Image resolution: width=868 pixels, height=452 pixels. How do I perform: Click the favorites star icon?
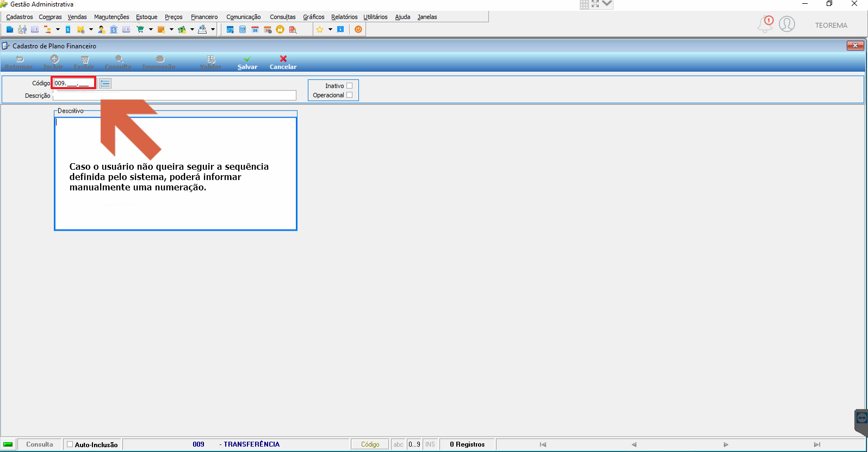[320, 29]
